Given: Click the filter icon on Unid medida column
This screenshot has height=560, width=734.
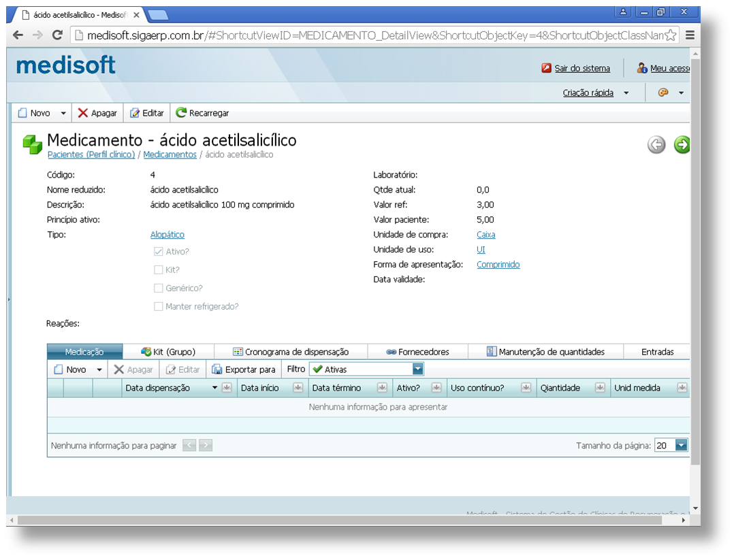Looking at the screenshot, I should 682,387.
